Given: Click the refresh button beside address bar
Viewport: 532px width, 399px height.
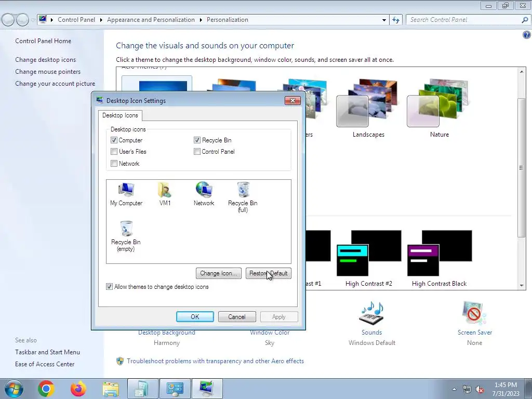Looking at the screenshot, I should tap(396, 20).
